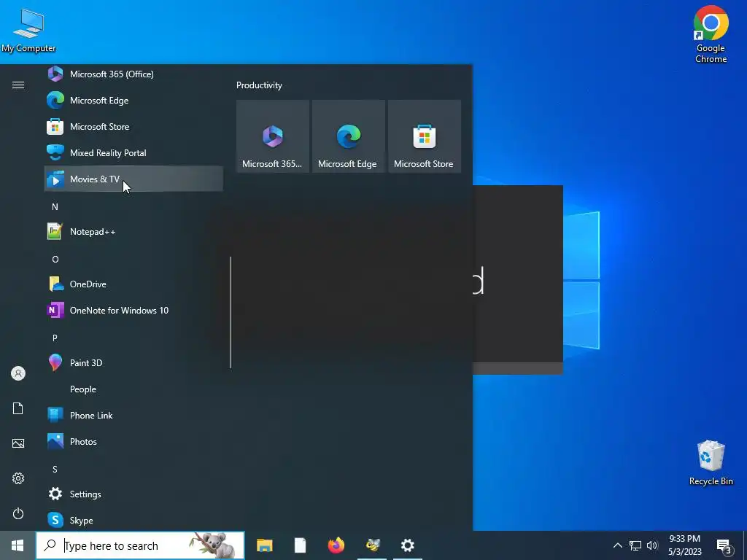
Task: Launch Firefox from the taskbar
Action: tap(336, 545)
